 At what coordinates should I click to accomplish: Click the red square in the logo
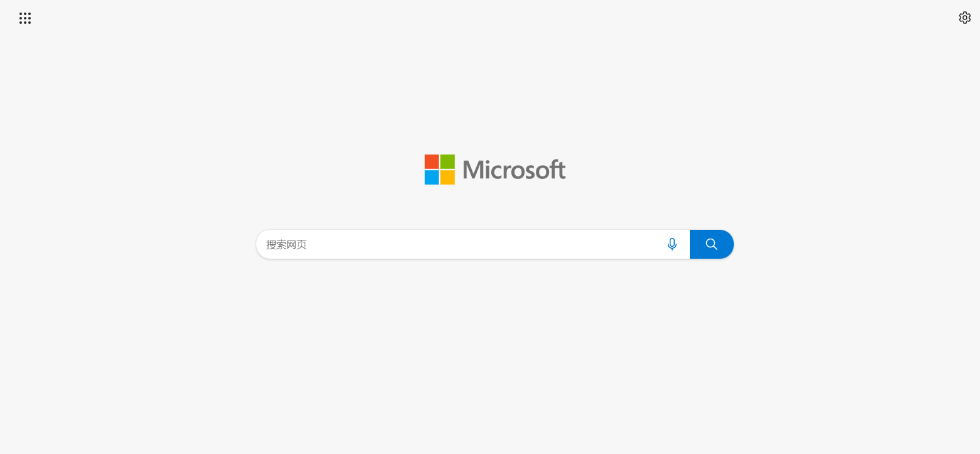tap(432, 161)
